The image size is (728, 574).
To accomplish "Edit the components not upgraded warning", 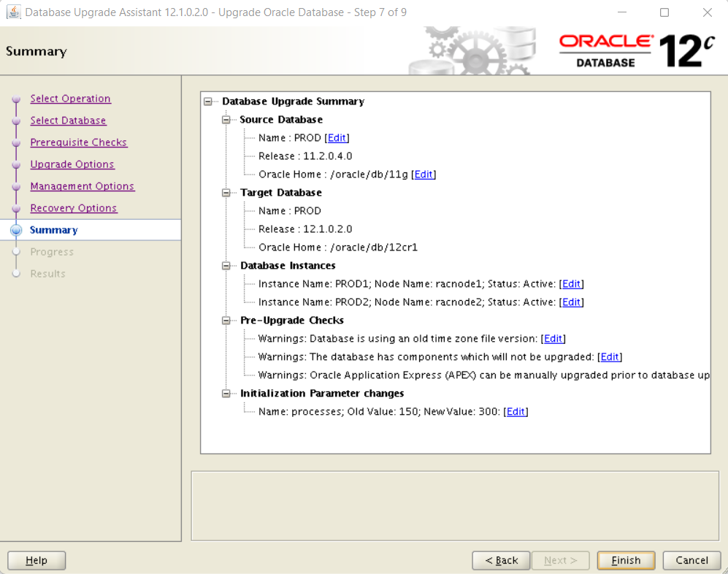I will [610, 356].
